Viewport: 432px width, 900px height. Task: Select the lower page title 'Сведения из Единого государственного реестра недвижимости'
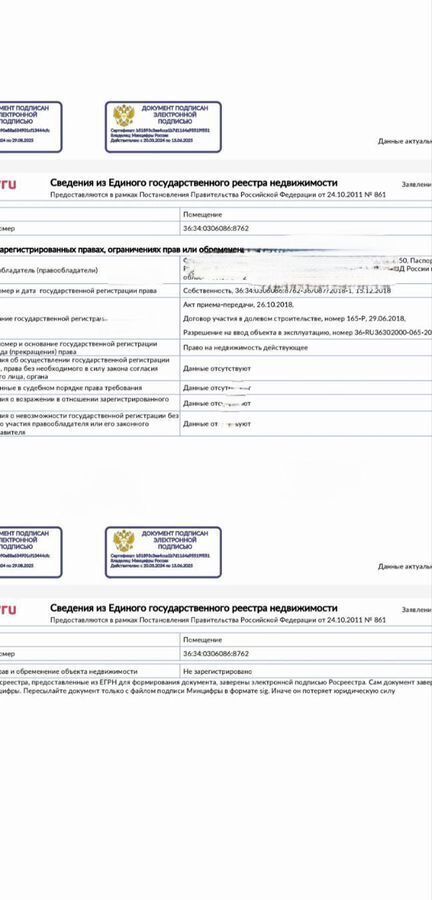[x=194, y=608]
